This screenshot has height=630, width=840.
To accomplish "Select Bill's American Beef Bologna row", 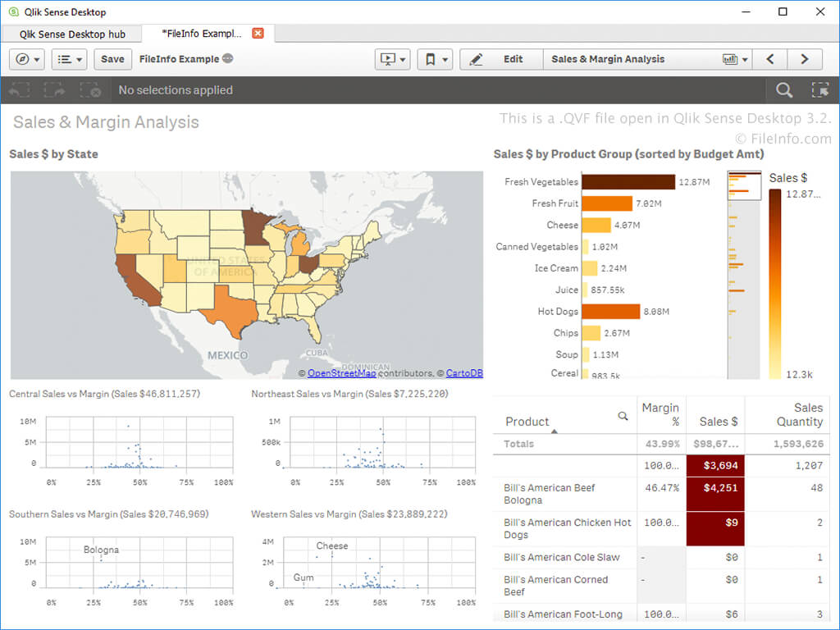I will click(x=661, y=494).
